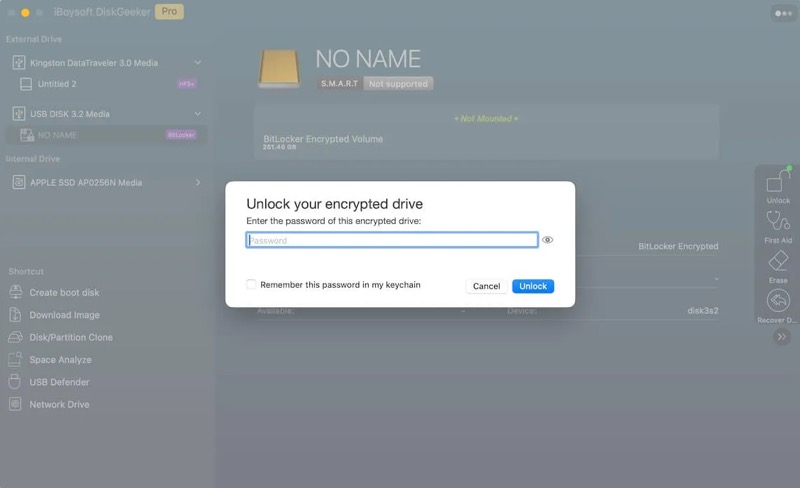This screenshot has height=488, width=800.
Task: Click the NO NAME title heading
Action: tap(368, 59)
